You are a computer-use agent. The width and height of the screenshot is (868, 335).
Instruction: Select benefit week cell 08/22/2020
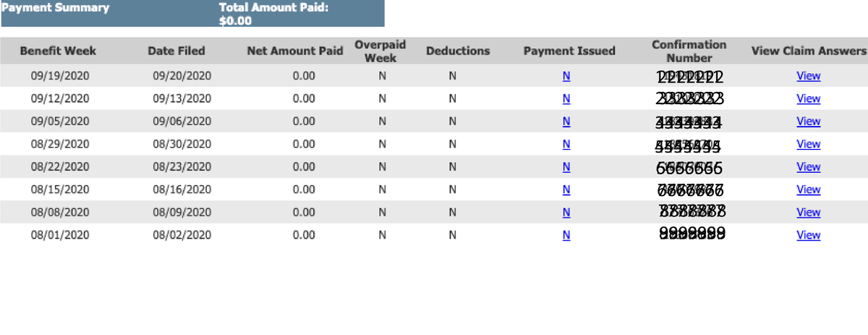[x=60, y=167]
